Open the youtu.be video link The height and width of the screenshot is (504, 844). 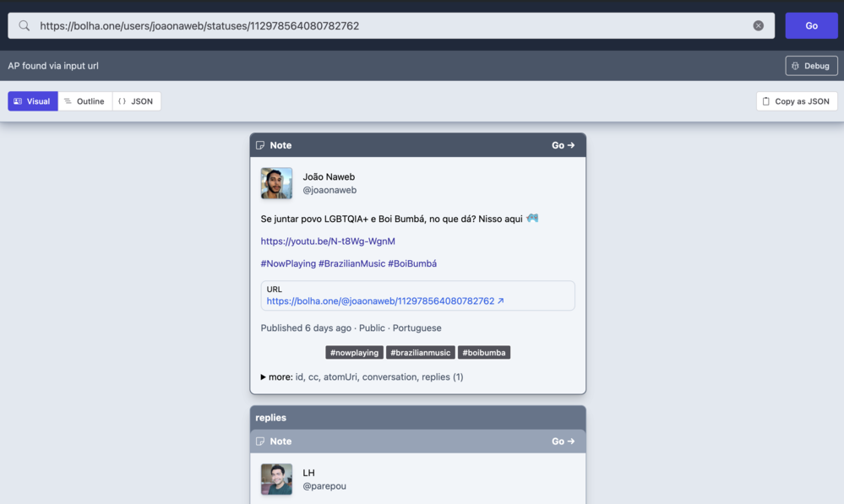[x=328, y=241]
